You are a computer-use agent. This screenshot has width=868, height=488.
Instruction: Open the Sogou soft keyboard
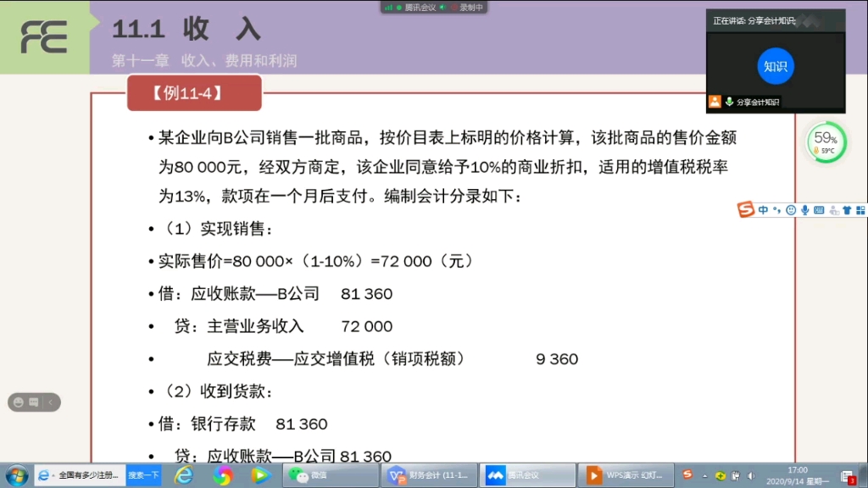point(819,210)
